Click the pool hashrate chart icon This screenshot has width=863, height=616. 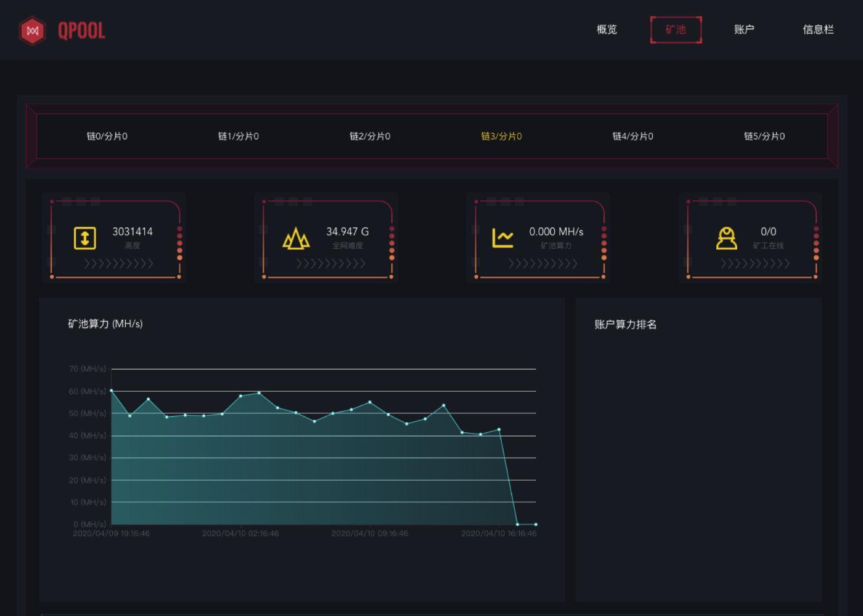pyautogui.click(x=502, y=238)
